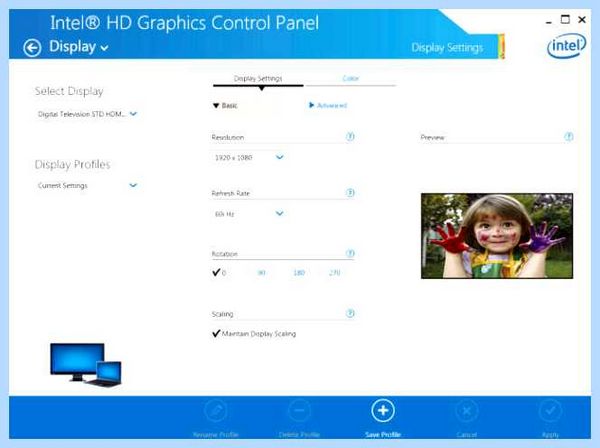600x448 pixels.
Task: Show help for Rotation
Action: click(x=350, y=253)
